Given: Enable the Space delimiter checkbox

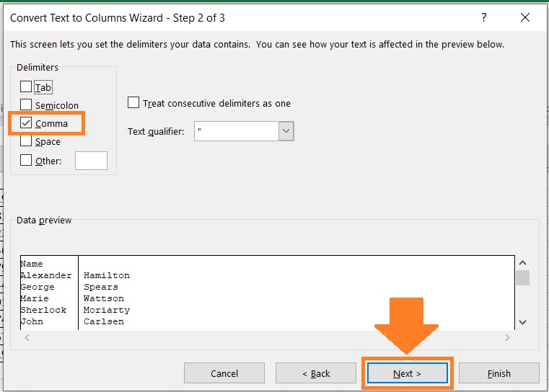Looking at the screenshot, I should coord(26,141).
